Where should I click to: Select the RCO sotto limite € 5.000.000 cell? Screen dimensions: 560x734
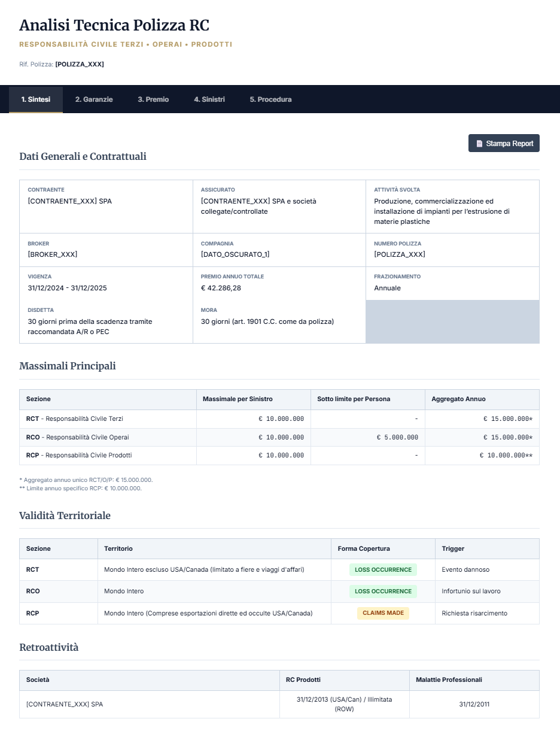(397, 438)
